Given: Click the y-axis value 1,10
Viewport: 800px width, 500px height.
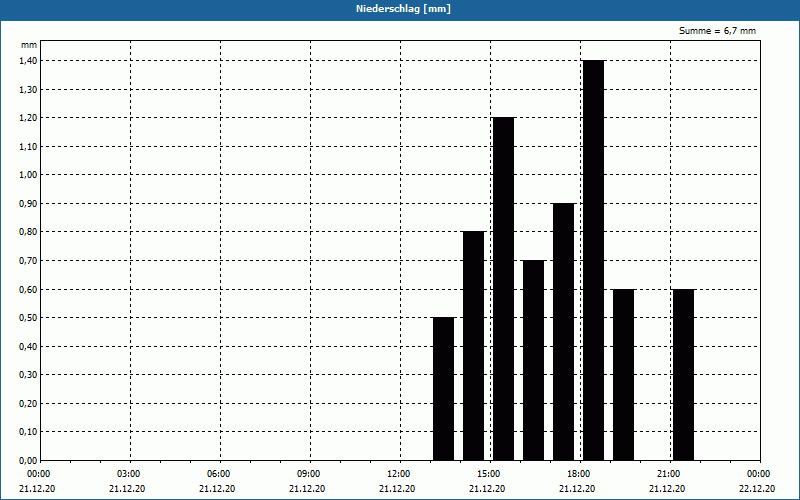Looking at the screenshot, I should [29, 146].
